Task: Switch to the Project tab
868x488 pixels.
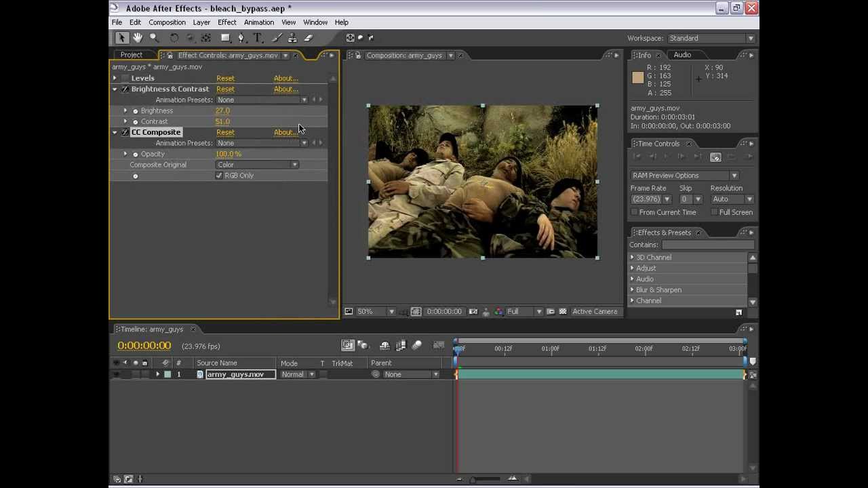Action: [132, 55]
